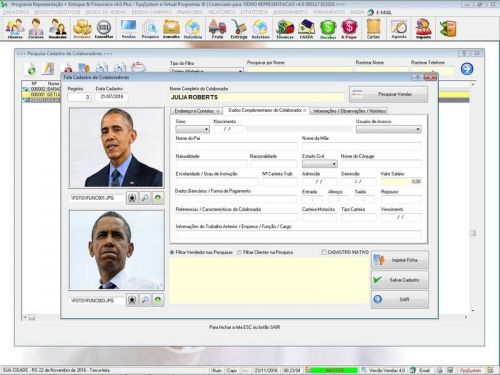
Task: Click the Nome do Pai field
Action: 236,146
